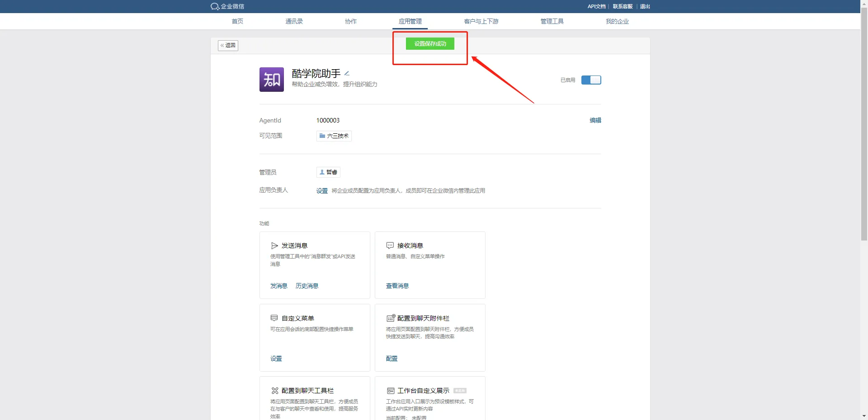Open the 首页 tab

tap(237, 21)
